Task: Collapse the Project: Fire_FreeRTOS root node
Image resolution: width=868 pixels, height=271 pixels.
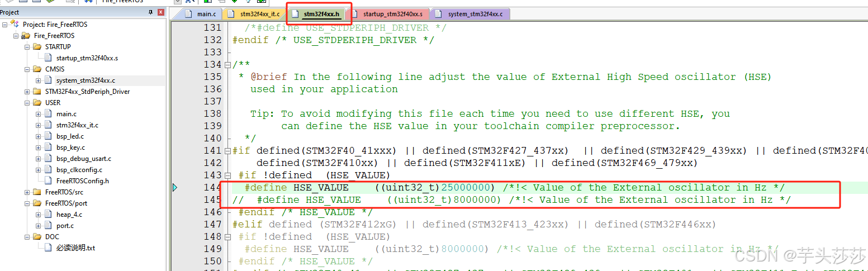Action: coord(5,25)
